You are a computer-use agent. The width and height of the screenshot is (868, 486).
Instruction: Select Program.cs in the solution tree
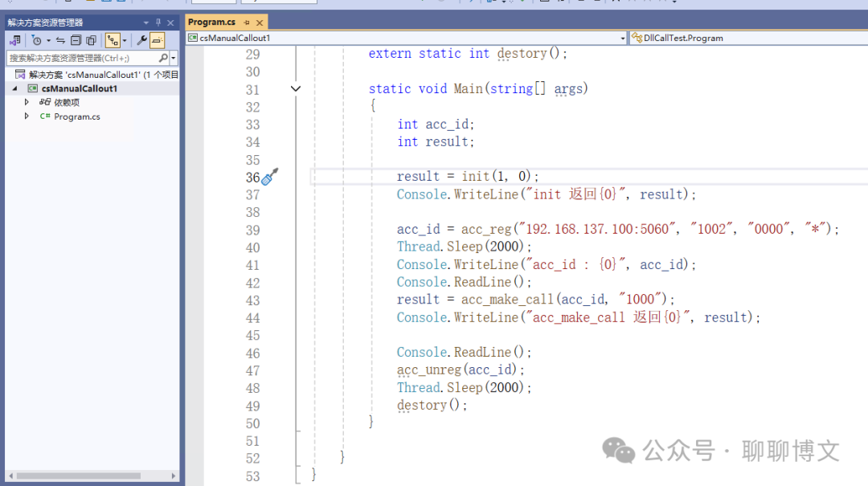[x=77, y=116]
